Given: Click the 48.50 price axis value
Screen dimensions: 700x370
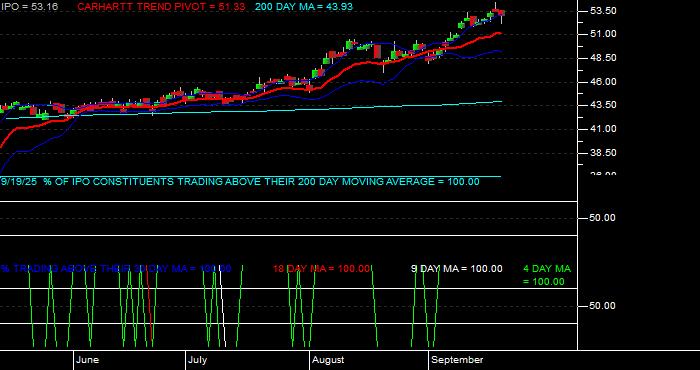Looking at the screenshot, I should (603, 58).
